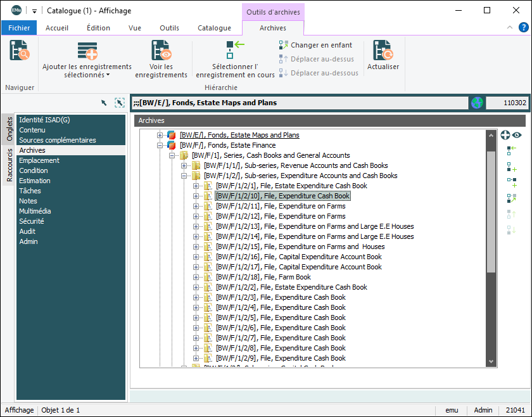Click Changer en enfant button
Image resolution: width=532 pixels, height=417 pixels.
pos(315,45)
